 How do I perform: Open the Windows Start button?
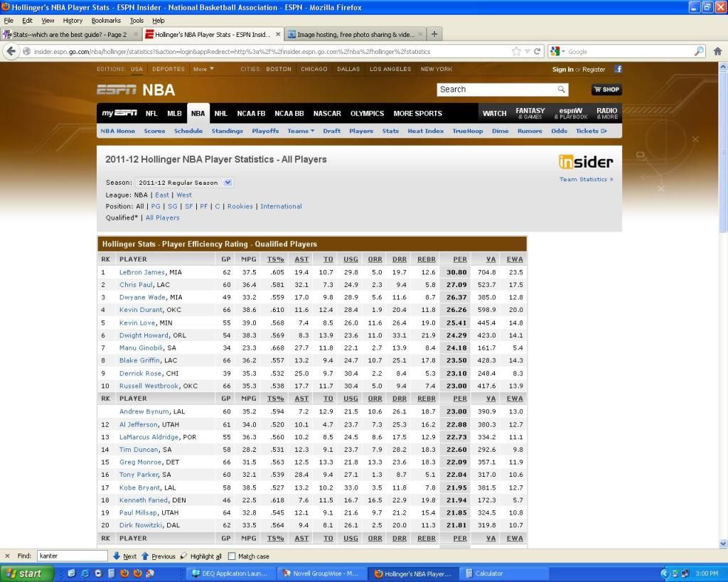click(x=27, y=573)
